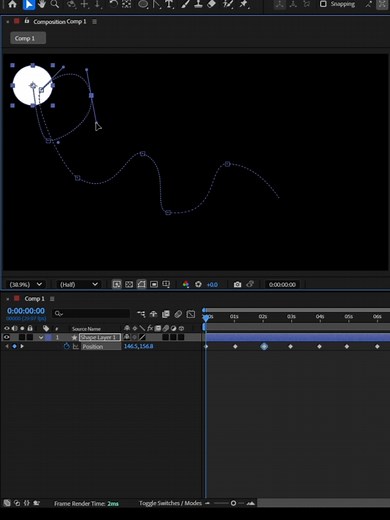Take a snapshot with camera icon
This screenshot has width=390, height=520.
click(x=237, y=284)
